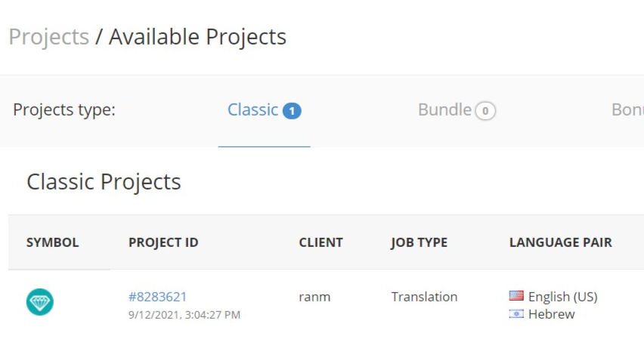Screen dimensions: 644x361
Task: Sort by the LANGUAGE PAIR column header
Action: [x=561, y=242]
